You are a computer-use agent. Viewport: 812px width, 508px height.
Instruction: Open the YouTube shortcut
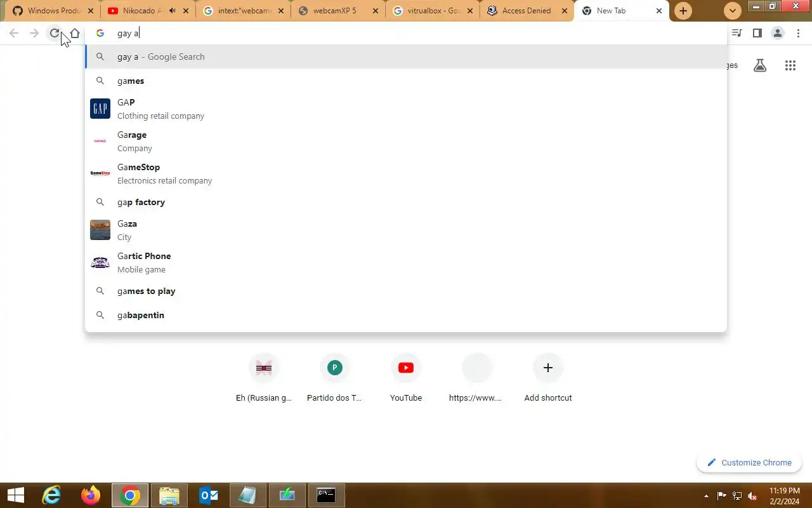point(406,378)
